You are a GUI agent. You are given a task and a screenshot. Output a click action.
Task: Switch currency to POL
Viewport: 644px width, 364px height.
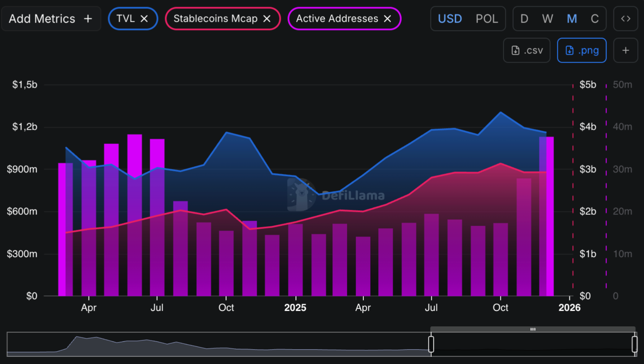[x=487, y=18]
